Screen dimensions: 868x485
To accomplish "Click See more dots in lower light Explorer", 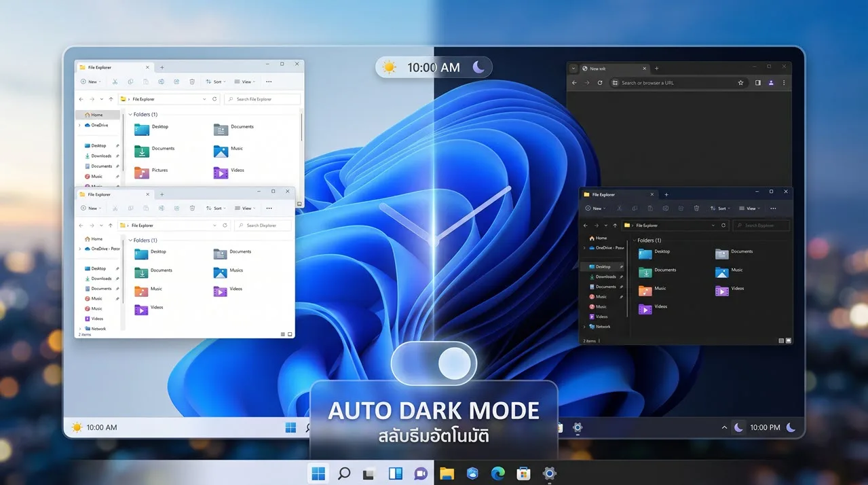I will tap(269, 208).
